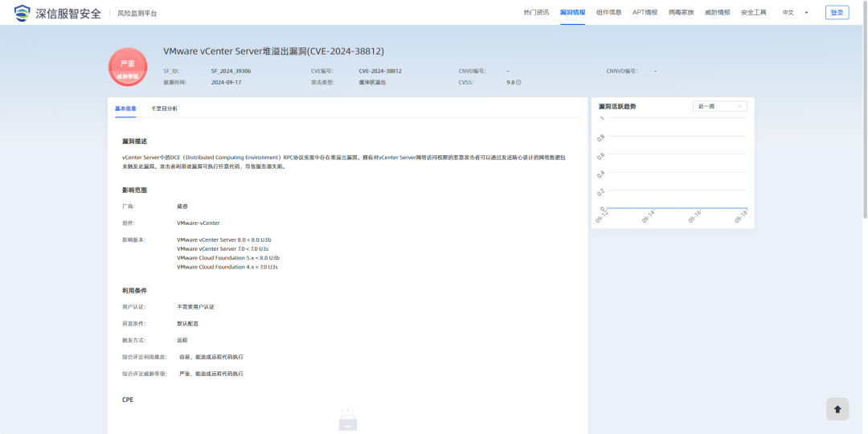868x434 pixels.
Task: Click the 默认配置 precondition value
Action: coord(187,323)
